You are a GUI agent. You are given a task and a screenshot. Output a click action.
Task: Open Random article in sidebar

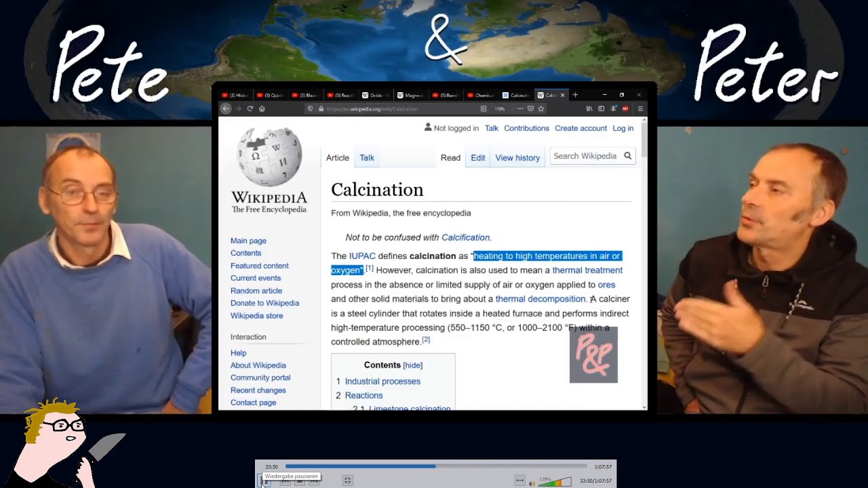[x=256, y=291]
